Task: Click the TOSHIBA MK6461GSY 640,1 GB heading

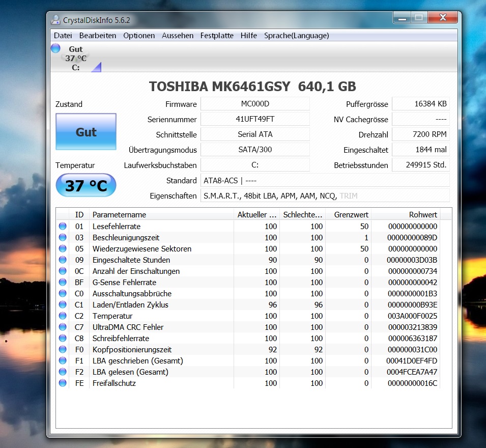Action: click(252, 87)
